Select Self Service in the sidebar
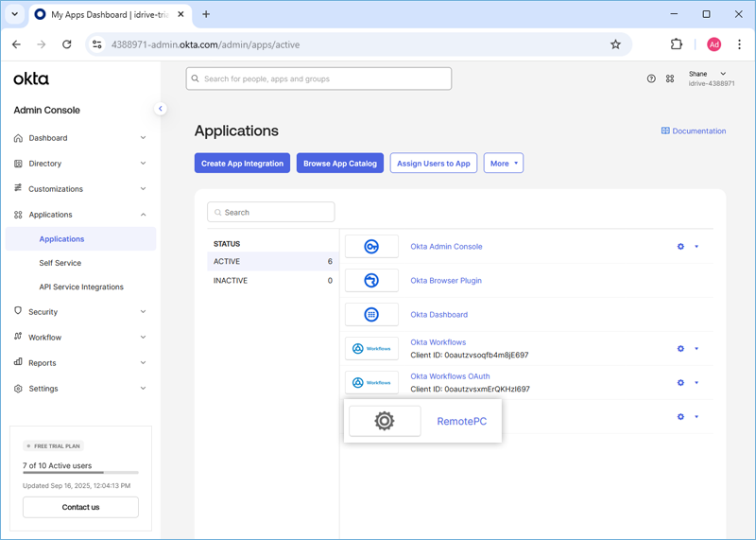The image size is (756, 540). pos(60,263)
